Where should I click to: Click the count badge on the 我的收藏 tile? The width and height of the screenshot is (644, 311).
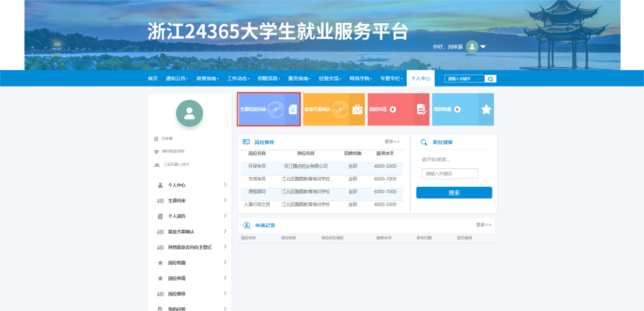click(x=457, y=109)
